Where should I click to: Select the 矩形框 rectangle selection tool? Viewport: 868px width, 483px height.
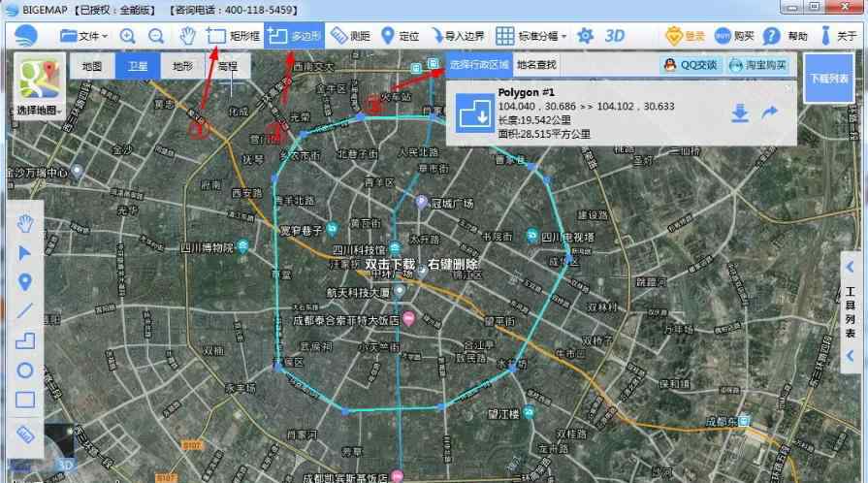[233, 37]
